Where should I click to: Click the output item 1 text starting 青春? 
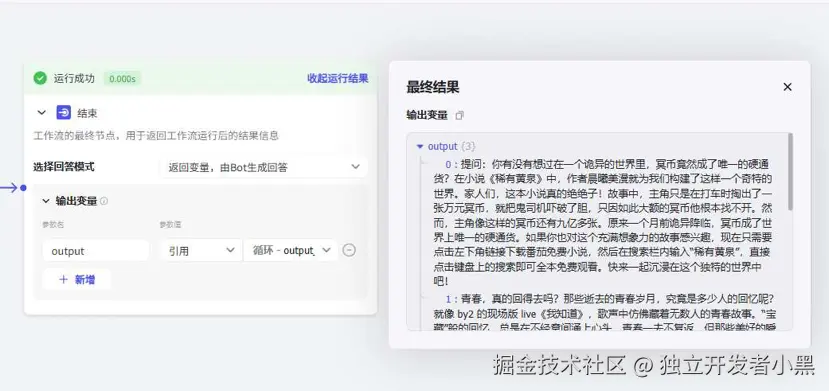605,313
